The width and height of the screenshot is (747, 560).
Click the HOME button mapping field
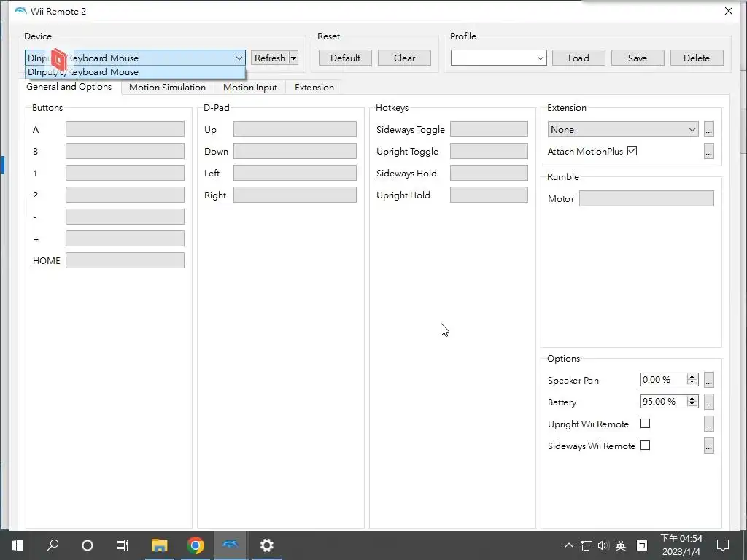coord(125,260)
